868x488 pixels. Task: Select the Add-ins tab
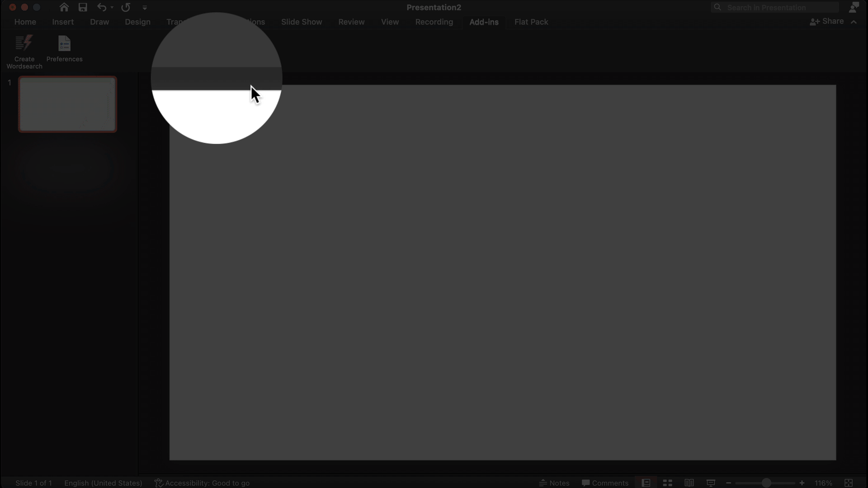point(484,22)
